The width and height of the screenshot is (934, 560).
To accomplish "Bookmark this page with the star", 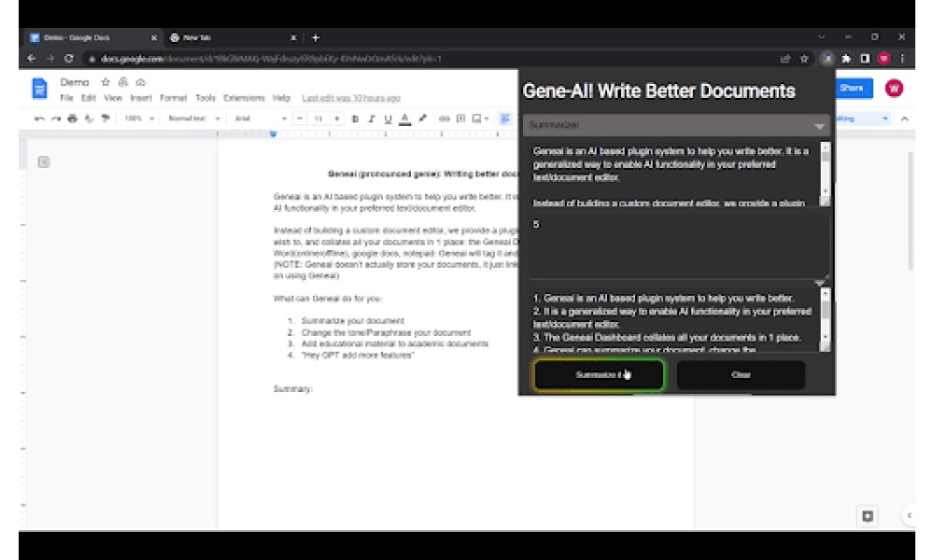I will tap(804, 58).
